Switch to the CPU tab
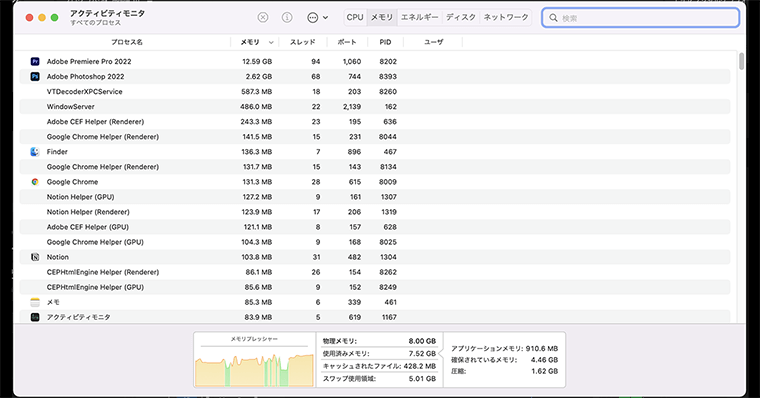The height and width of the screenshot is (398, 760). [x=355, y=17]
